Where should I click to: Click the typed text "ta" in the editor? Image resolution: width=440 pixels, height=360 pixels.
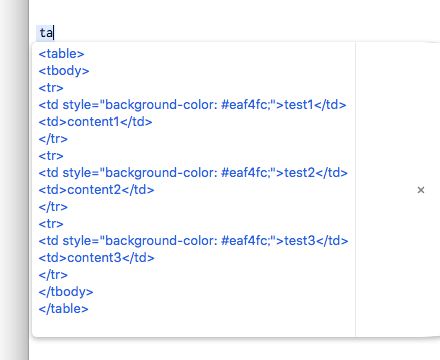46,33
